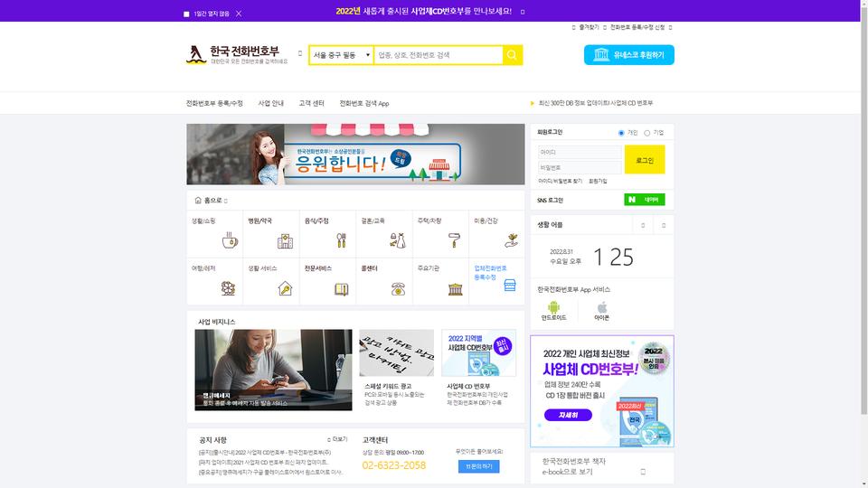The height and width of the screenshot is (488, 868).
Task: Click the Android robot app icon
Action: [x=553, y=307]
